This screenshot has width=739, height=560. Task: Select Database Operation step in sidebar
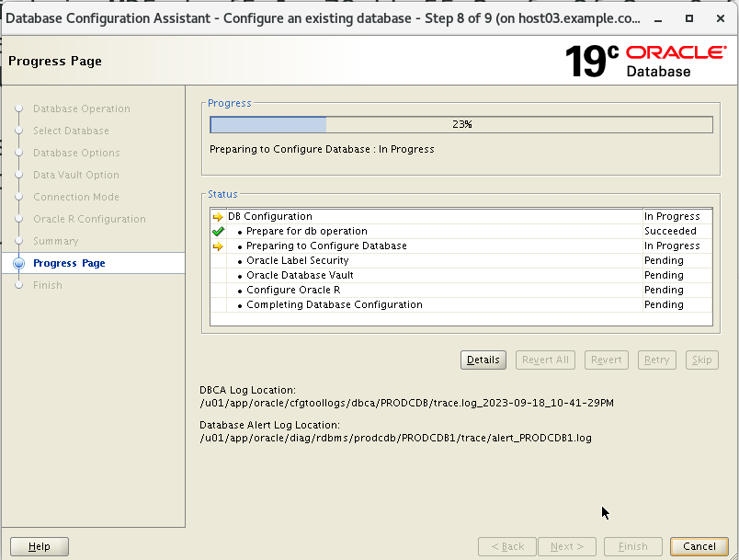pyautogui.click(x=82, y=109)
